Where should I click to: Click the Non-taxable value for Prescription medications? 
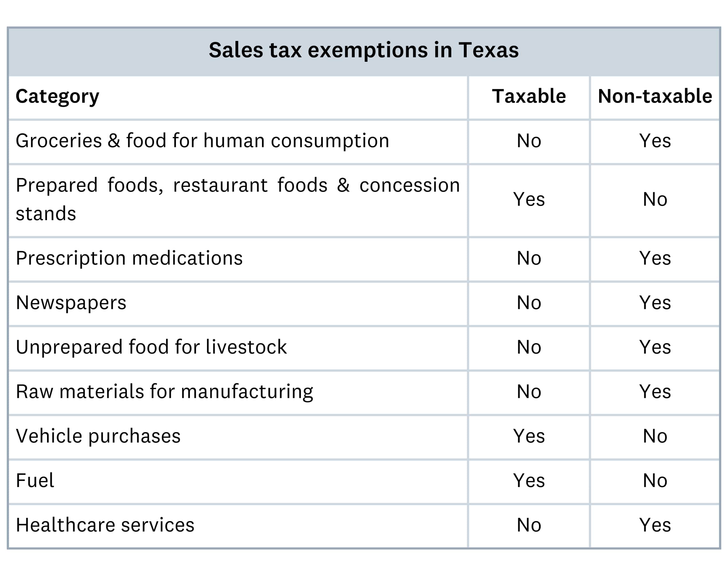[x=654, y=258]
